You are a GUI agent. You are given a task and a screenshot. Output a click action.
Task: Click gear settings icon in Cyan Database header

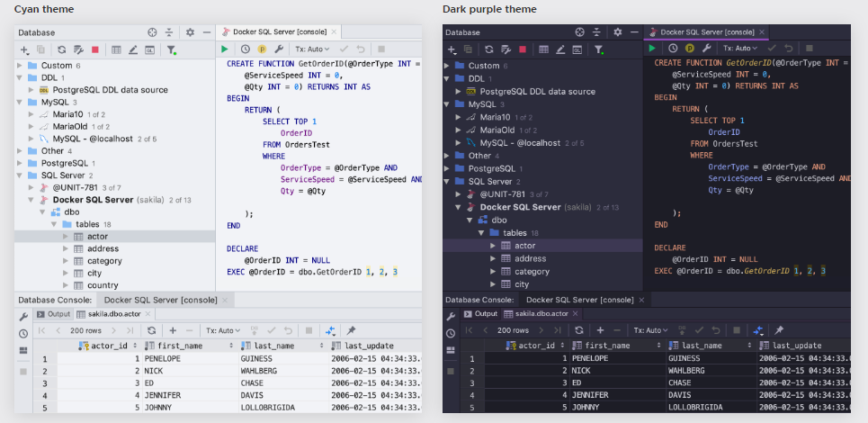click(190, 31)
